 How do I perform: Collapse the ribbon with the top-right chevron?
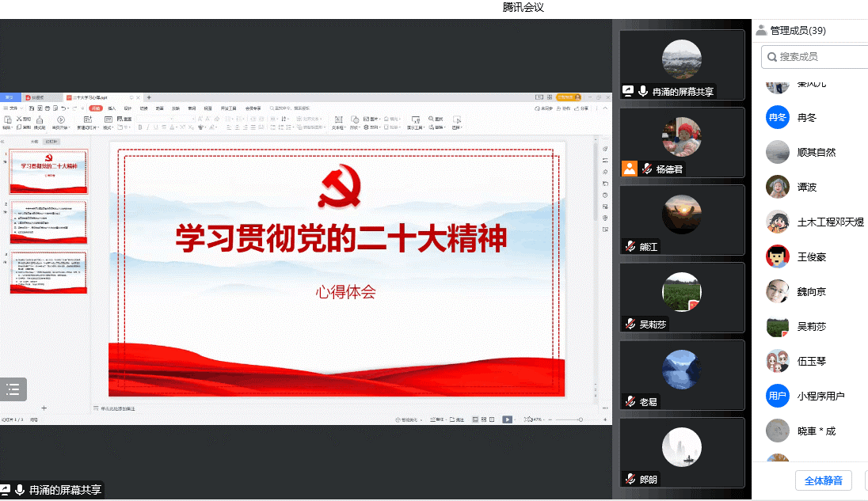point(607,108)
